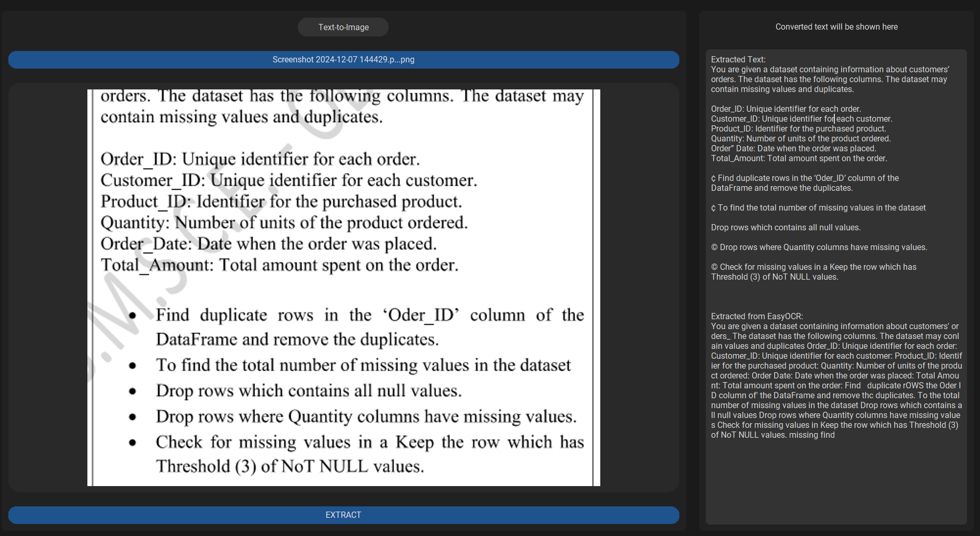Click 'Drop rows which contains all null values' output line
This screenshot has height=536, width=980.
[785, 228]
